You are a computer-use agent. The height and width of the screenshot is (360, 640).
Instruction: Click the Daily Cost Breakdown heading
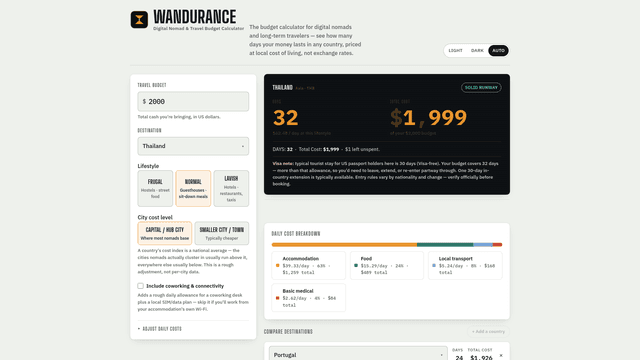tap(296, 234)
